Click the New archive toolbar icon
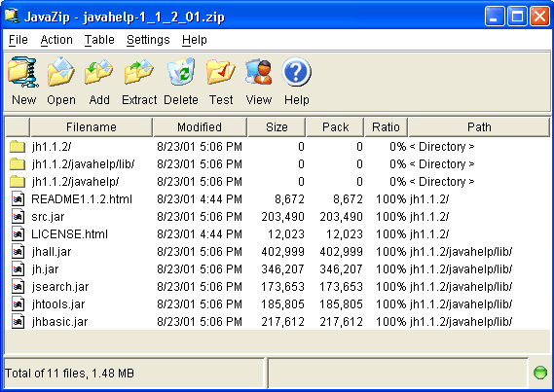Image resolution: width=554 pixels, height=392 pixels. [23, 72]
